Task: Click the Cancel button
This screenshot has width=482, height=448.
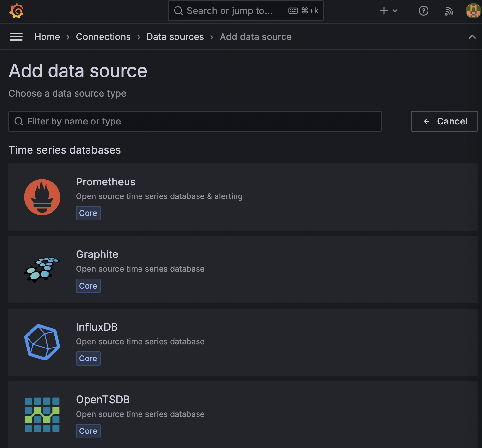Action: (x=444, y=121)
